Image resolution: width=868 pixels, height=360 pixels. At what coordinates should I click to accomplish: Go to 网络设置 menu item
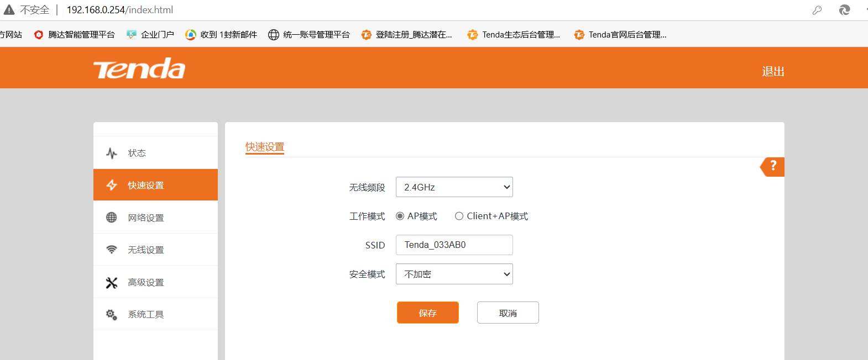[155, 218]
